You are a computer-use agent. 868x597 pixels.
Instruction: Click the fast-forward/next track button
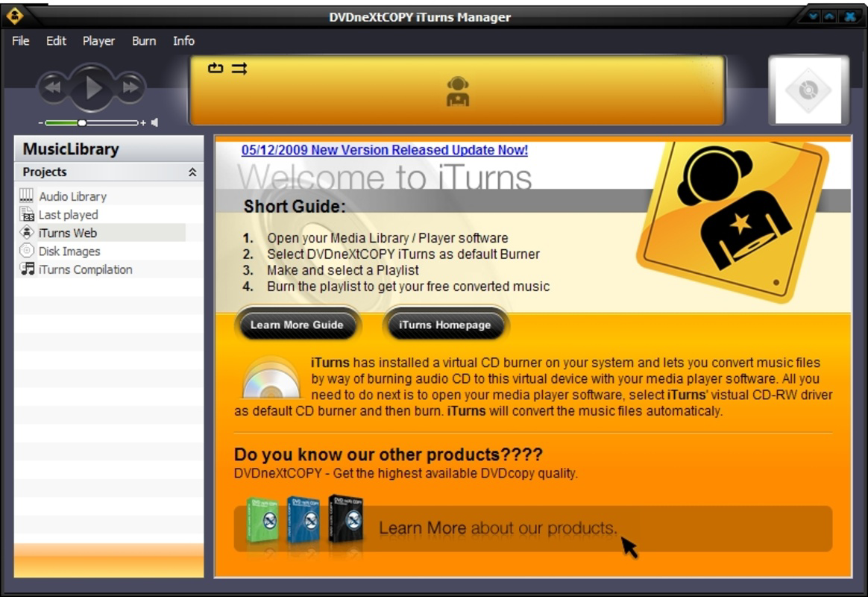(x=130, y=87)
